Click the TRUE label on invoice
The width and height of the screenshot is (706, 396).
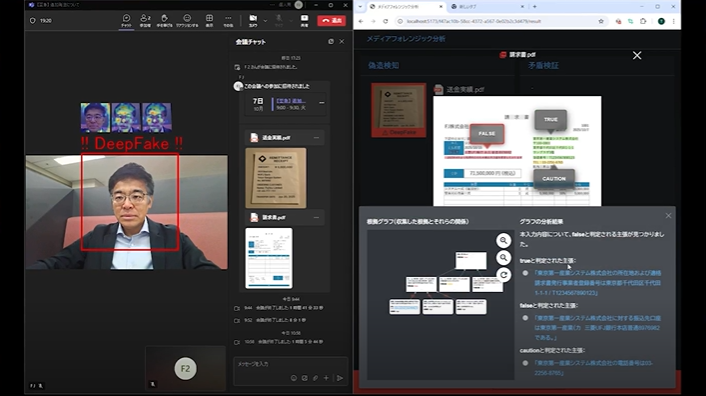[x=551, y=120]
